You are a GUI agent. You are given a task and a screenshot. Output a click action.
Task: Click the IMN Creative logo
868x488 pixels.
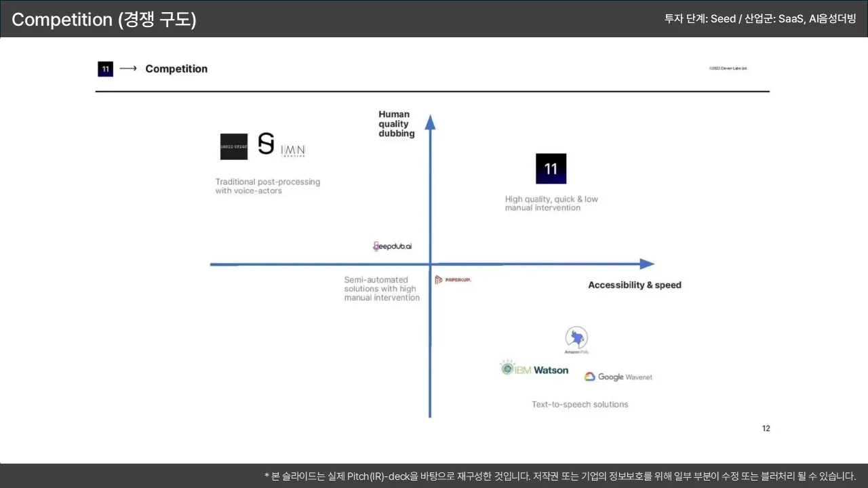tap(293, 150)
